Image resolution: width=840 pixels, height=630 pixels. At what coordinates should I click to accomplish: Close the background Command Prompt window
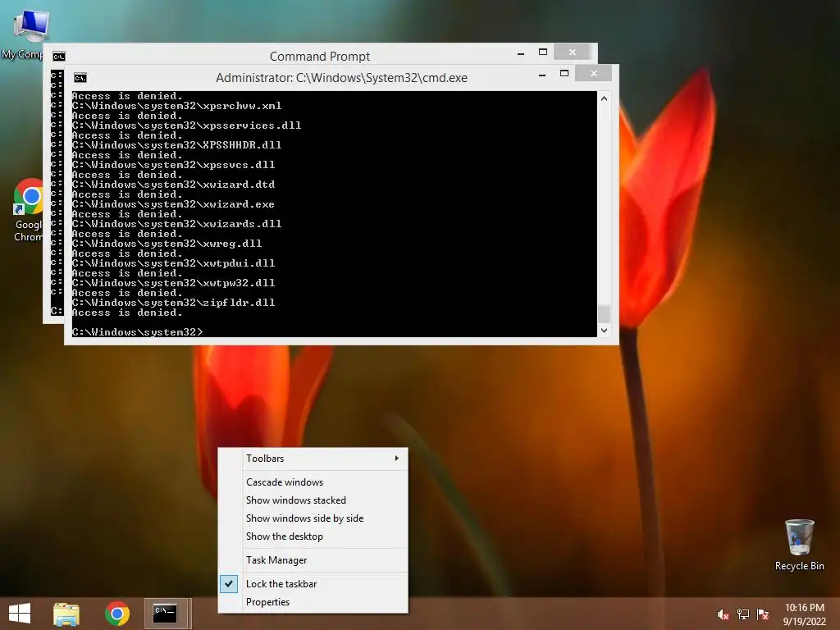pos(572,52)
